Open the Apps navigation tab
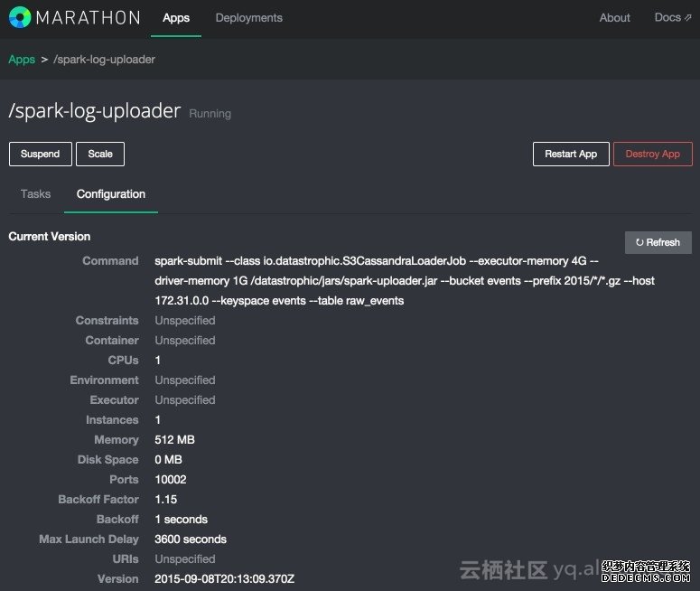 tap(176, 17)
